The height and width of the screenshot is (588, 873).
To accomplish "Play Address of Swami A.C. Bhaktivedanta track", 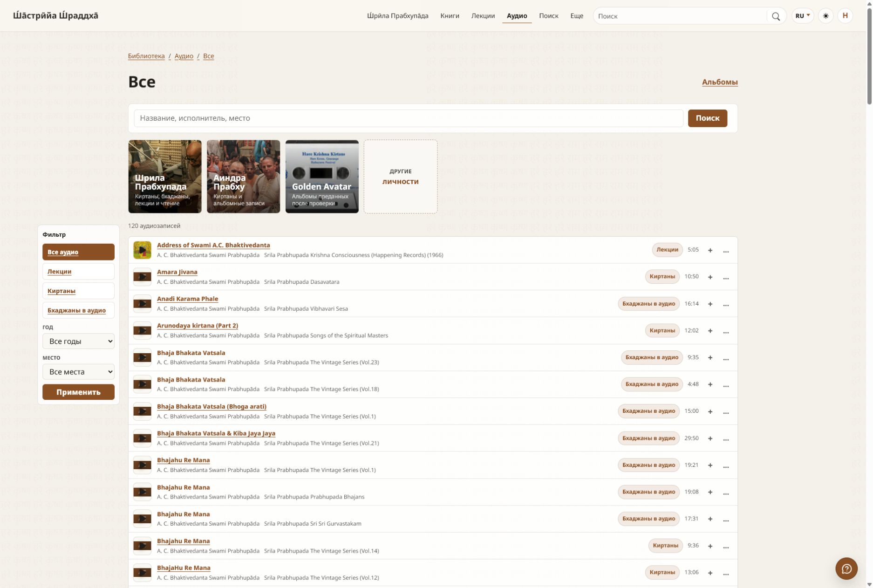I will [x=142, y=250].
